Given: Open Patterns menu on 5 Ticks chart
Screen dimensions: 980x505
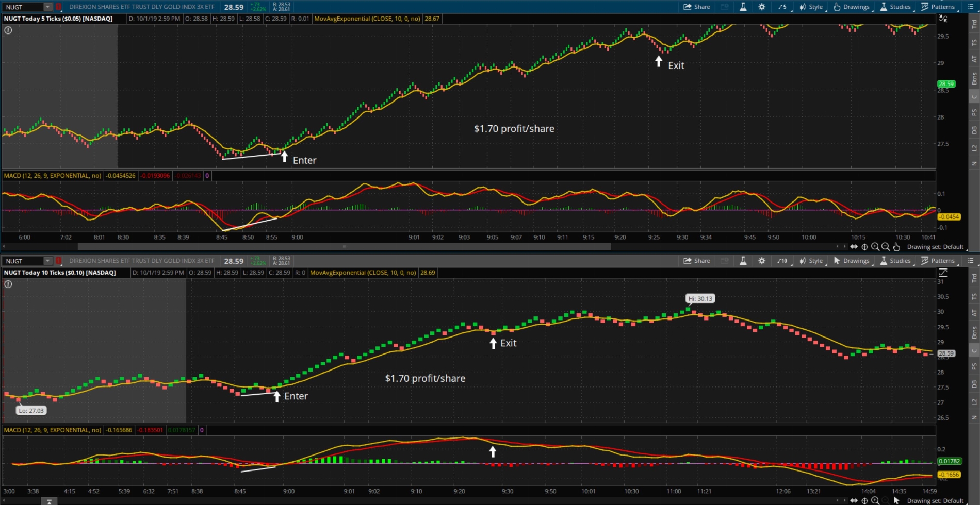Looking at the screenshot, I should pos(939,7).
